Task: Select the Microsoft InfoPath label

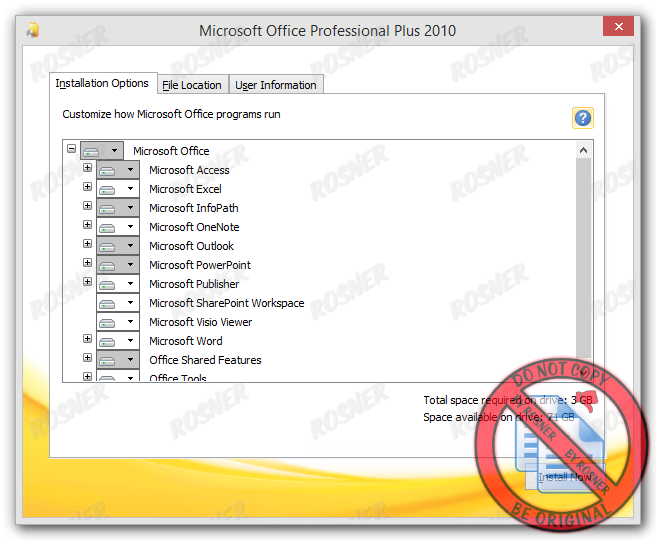Action: [x=194, y=208]
